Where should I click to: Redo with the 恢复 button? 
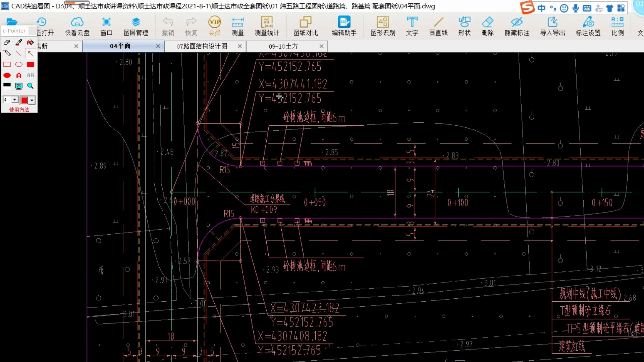coord(191,26)
